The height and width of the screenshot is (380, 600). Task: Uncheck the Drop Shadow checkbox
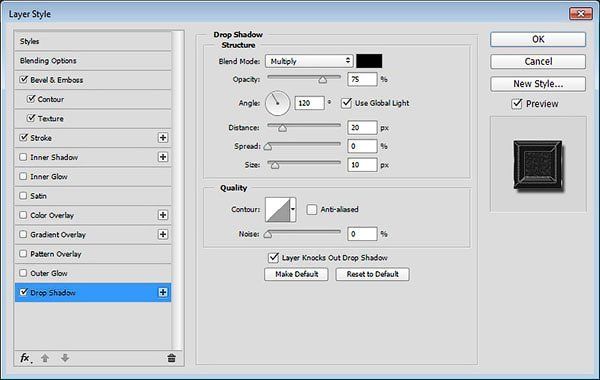coord(23,292)
